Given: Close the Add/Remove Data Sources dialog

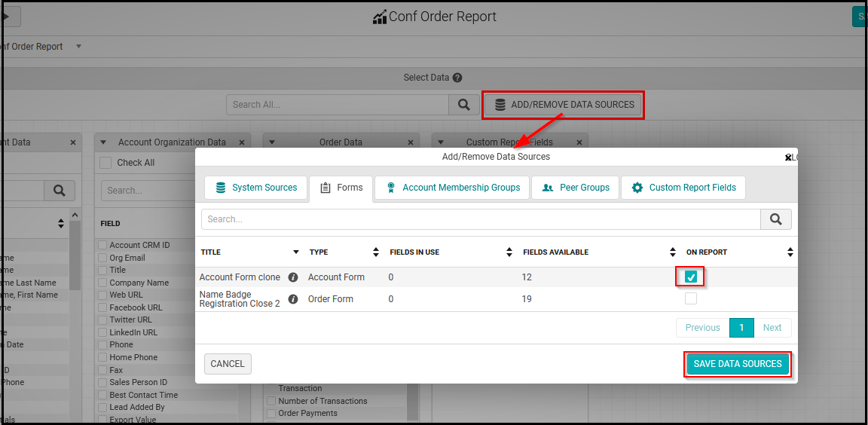Looking at the screenshot, I should click(x=788, y=157).
